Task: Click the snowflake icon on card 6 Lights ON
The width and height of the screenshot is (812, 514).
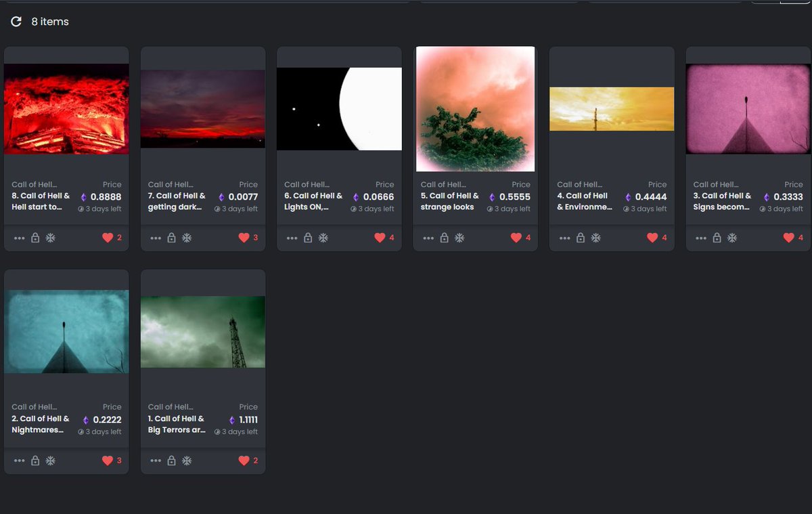Action: 323,238
